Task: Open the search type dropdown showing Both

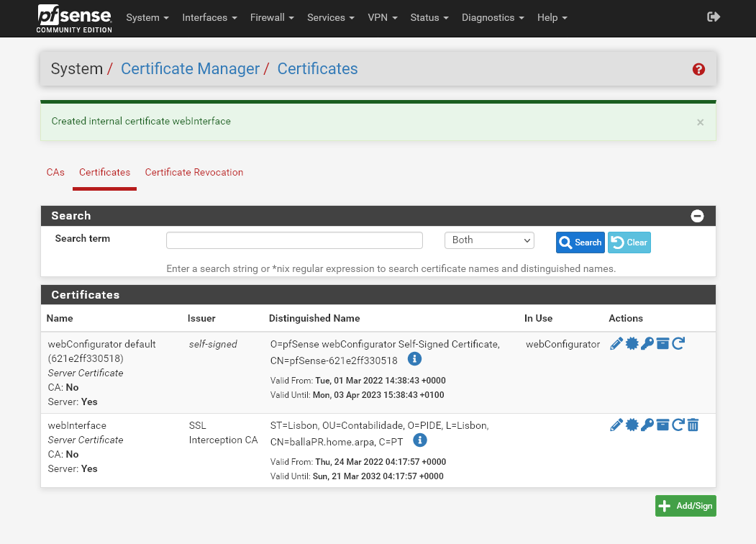Action: pos(489,240)
